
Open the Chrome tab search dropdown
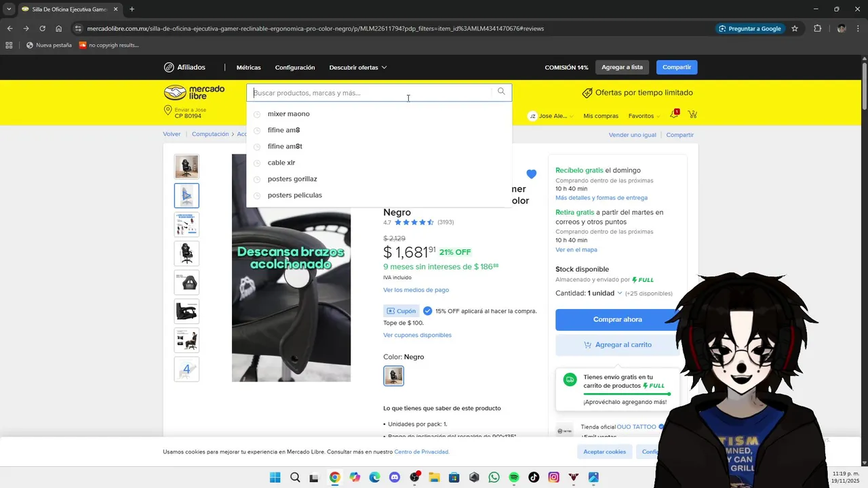pyautogui.click(x=9, y=9)
